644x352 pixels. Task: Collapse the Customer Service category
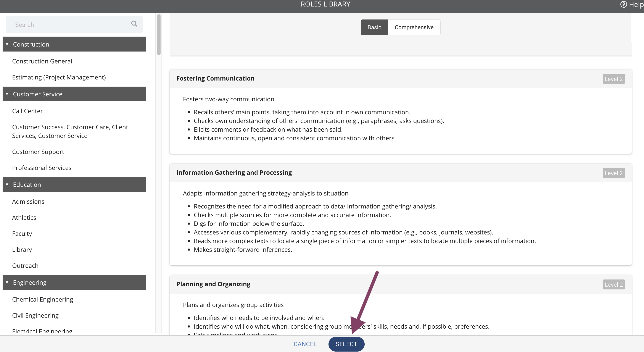click(74, 94)
